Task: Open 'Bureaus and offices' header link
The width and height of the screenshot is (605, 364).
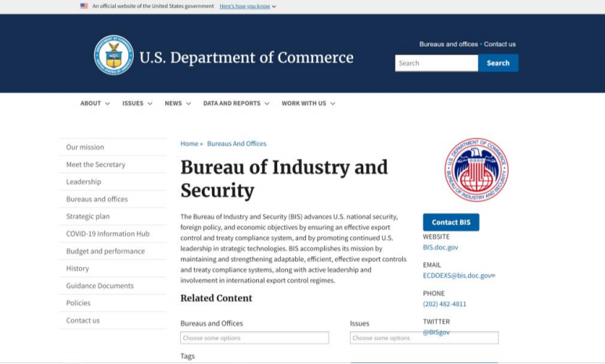Action: point(448,44)
